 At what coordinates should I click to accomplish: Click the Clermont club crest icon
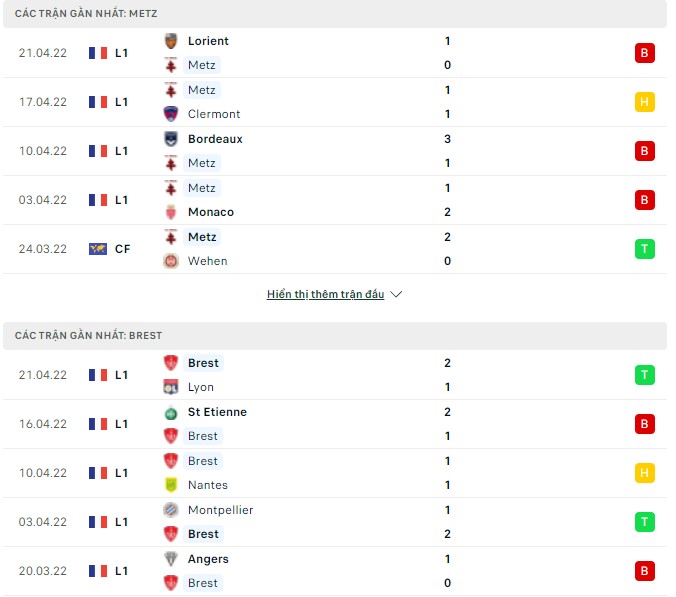click(x=171, y=114)
